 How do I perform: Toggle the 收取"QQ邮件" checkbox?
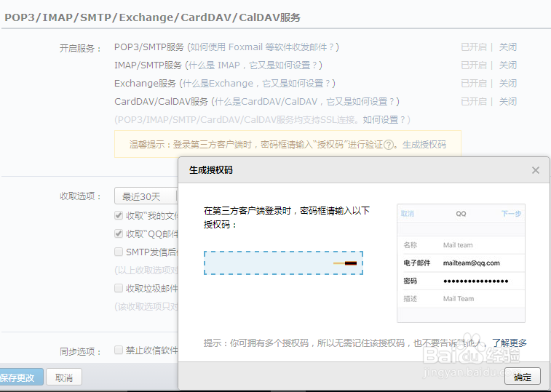pyautogui.click(x=119, y=233)
